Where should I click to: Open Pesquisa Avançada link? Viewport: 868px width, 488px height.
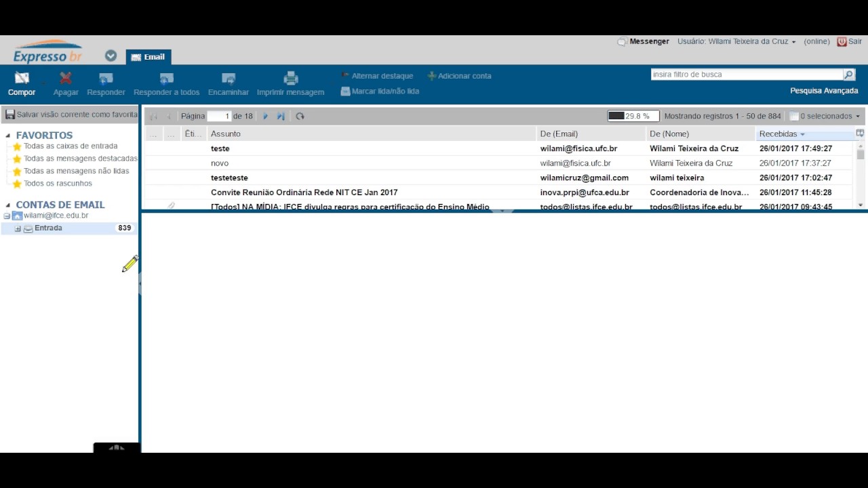point(824,91)
